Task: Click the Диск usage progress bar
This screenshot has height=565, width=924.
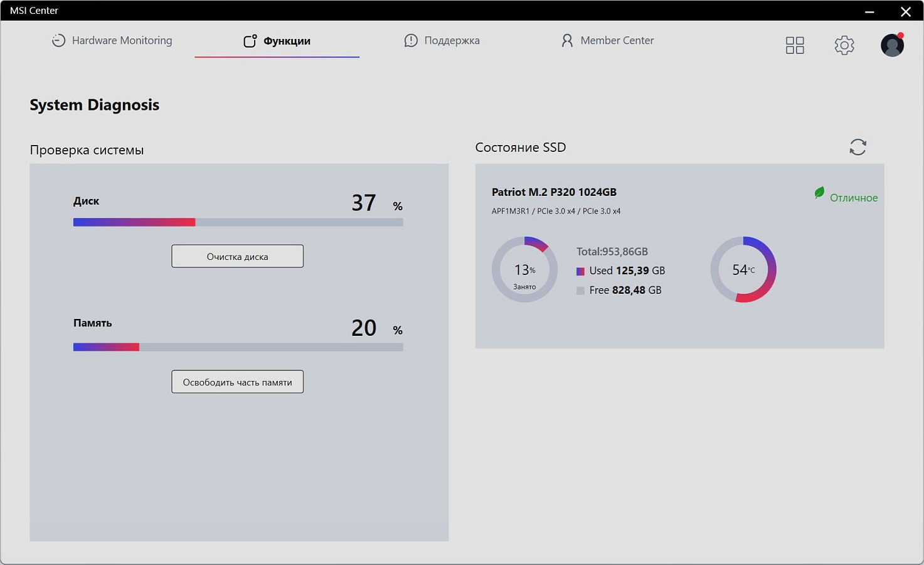Action: pos(238,222)
